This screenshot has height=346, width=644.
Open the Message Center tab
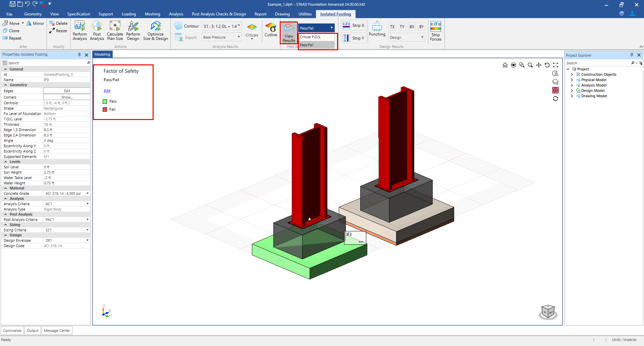(57, 331)
